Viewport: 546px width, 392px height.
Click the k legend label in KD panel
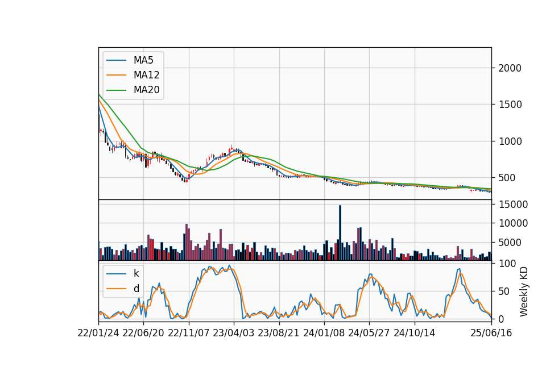click(136, 273)
